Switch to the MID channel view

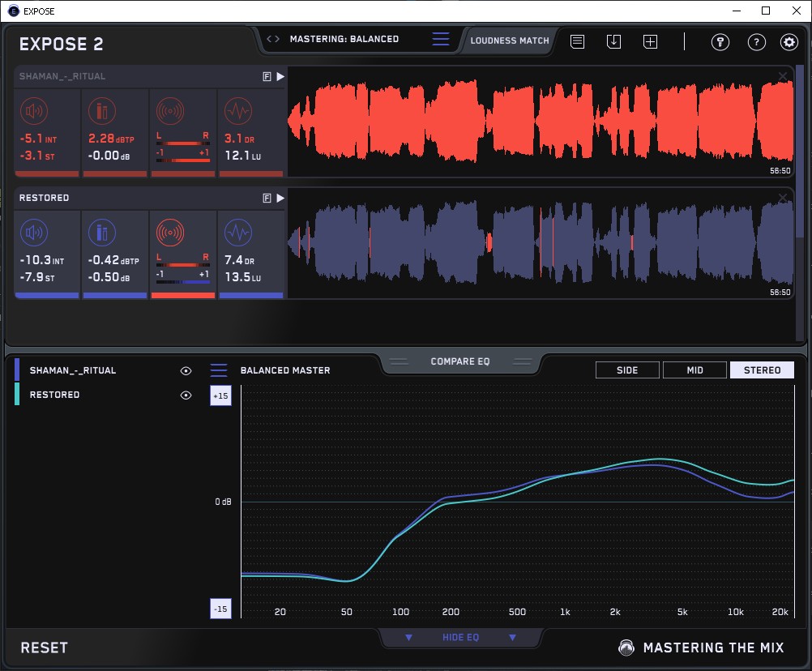pos(694,370)
